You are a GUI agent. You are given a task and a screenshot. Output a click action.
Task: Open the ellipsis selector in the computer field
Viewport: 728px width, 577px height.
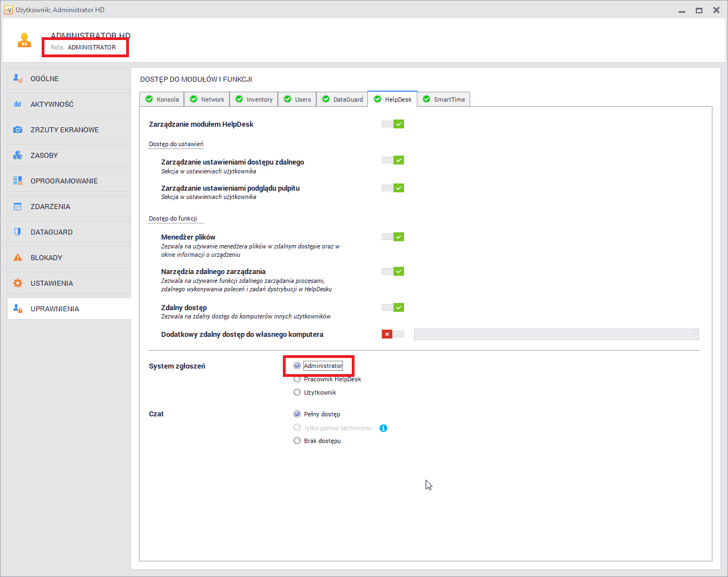[694, 334]
